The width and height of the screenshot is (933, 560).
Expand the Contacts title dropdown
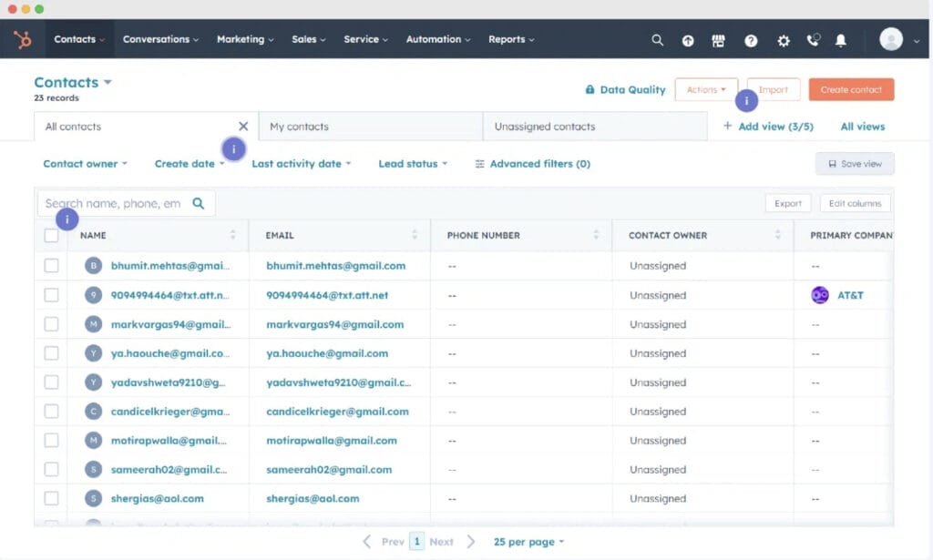[108, 82]
